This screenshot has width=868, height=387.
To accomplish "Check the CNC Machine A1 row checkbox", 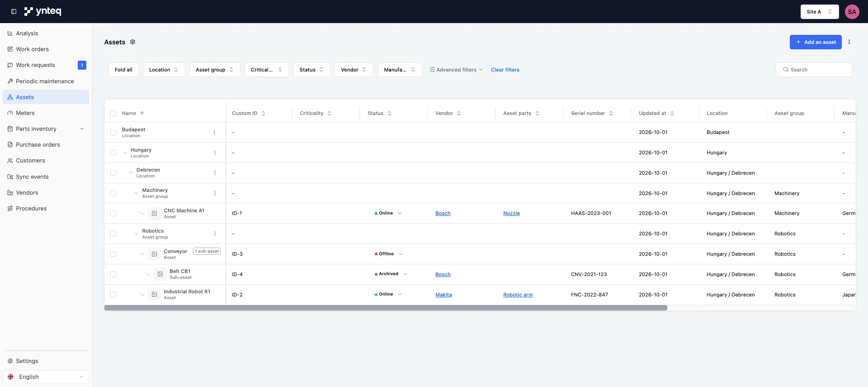I will pos(113,214).
